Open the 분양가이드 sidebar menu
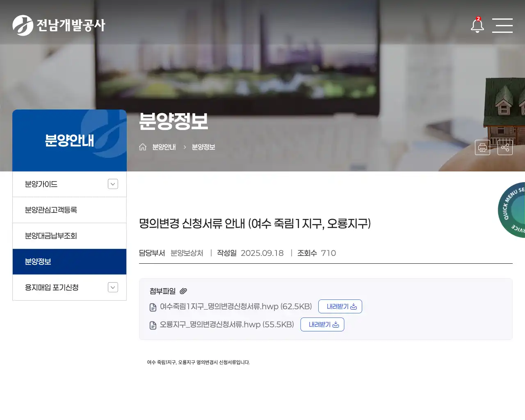525x420 pixels. click(x=69, y=184)
